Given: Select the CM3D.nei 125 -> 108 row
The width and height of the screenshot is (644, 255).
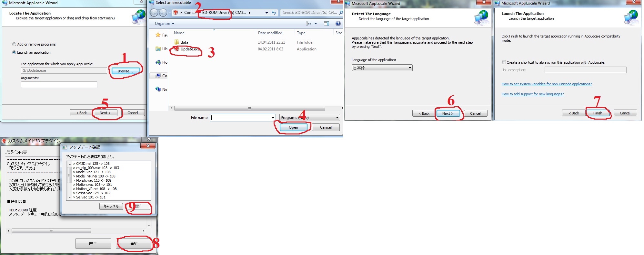Looking at the screenshot, I should coord(91,164).
